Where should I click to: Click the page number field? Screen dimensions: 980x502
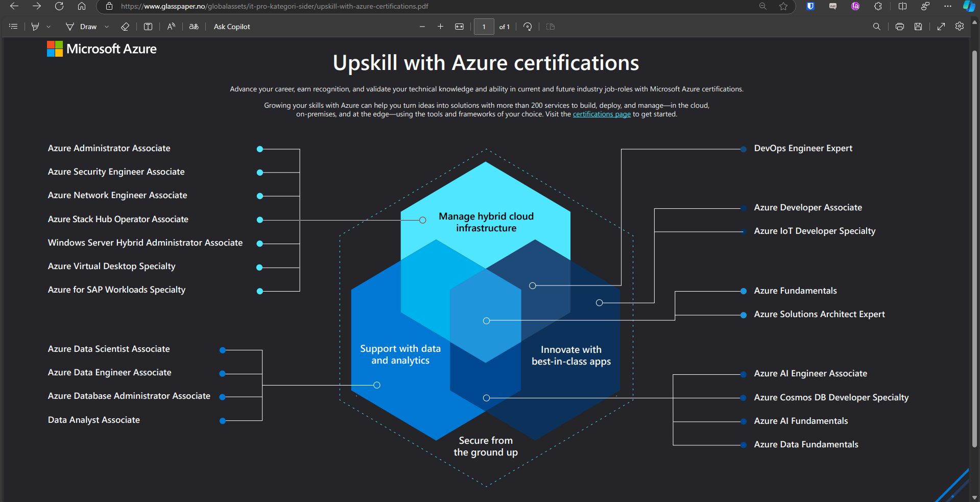484,27
